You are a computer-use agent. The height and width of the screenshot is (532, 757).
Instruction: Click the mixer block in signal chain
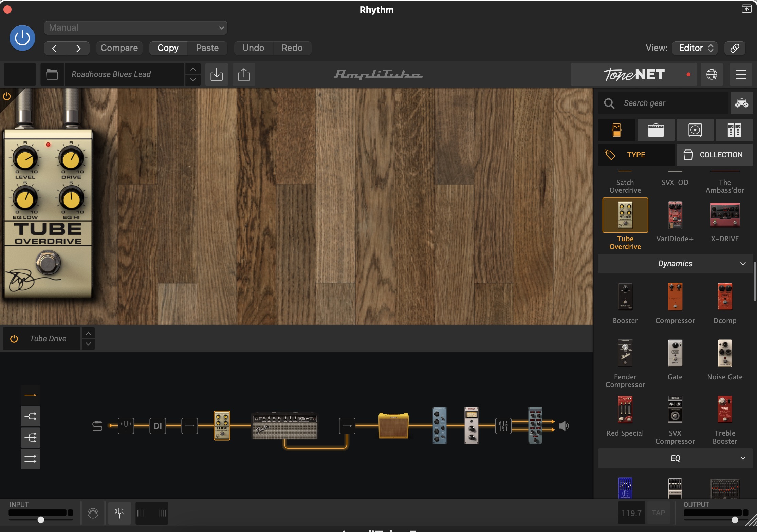click(x=503, y=426)
